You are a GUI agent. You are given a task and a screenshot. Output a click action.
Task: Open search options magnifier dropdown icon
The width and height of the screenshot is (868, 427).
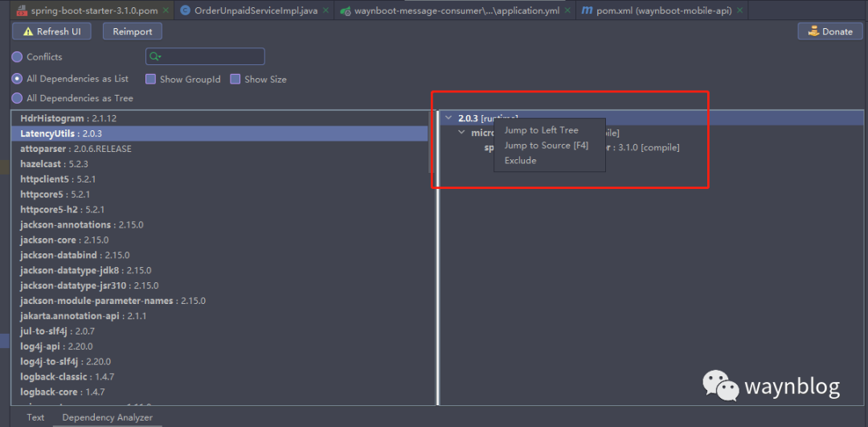coord(156,56)
